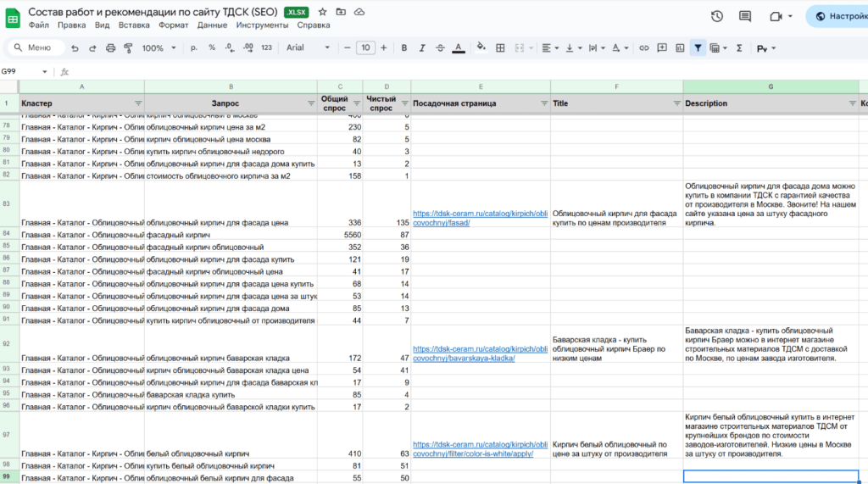Viewport: 868px width, 484px height.
Task: Click the insert chart icon
Action: (680, 48)
